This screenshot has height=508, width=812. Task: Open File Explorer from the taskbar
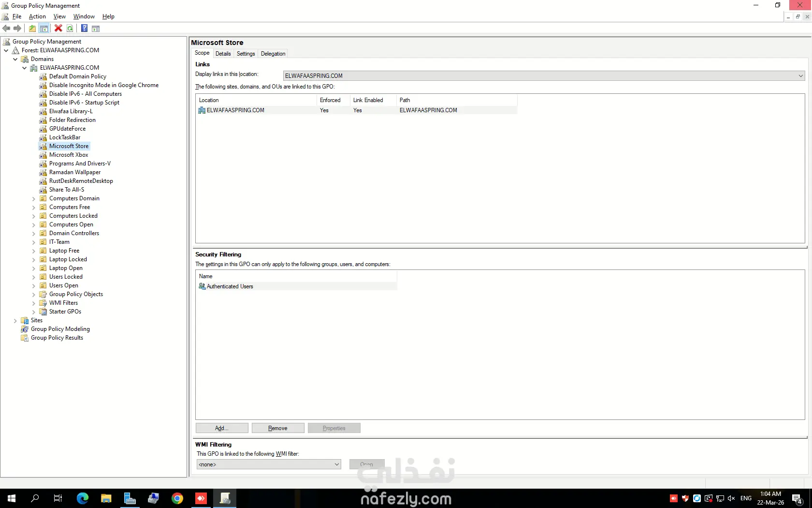106,498
